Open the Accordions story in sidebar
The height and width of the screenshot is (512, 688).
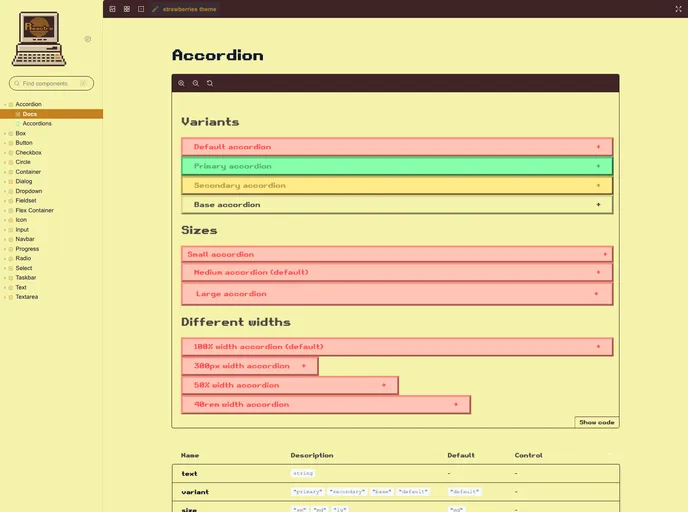[x=37, y=124]
